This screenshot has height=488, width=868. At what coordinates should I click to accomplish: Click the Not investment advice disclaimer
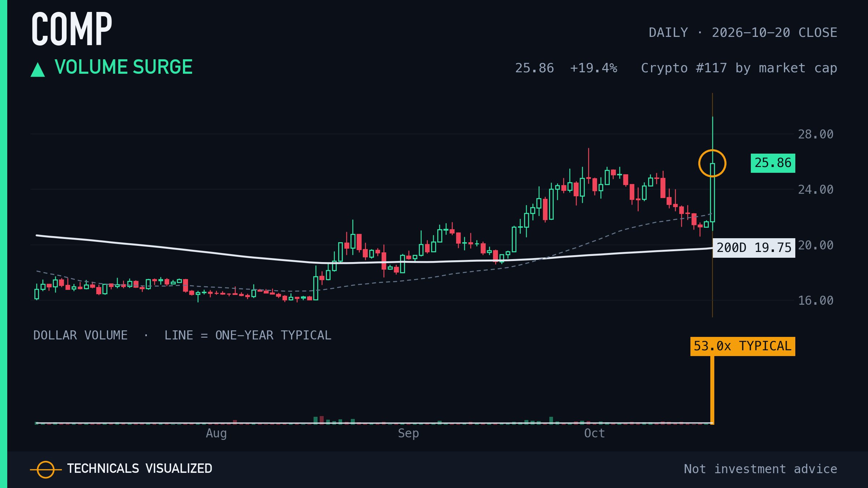click(760, 469)
